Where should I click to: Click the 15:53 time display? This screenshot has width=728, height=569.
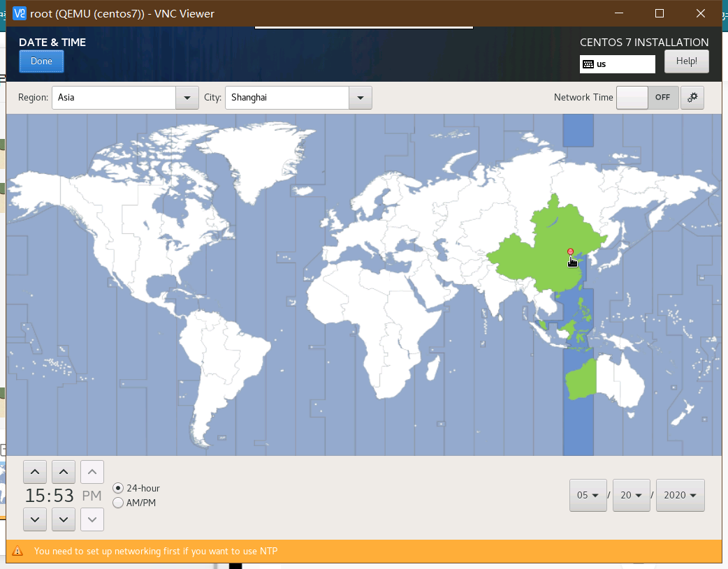click(x=49, y=496)
